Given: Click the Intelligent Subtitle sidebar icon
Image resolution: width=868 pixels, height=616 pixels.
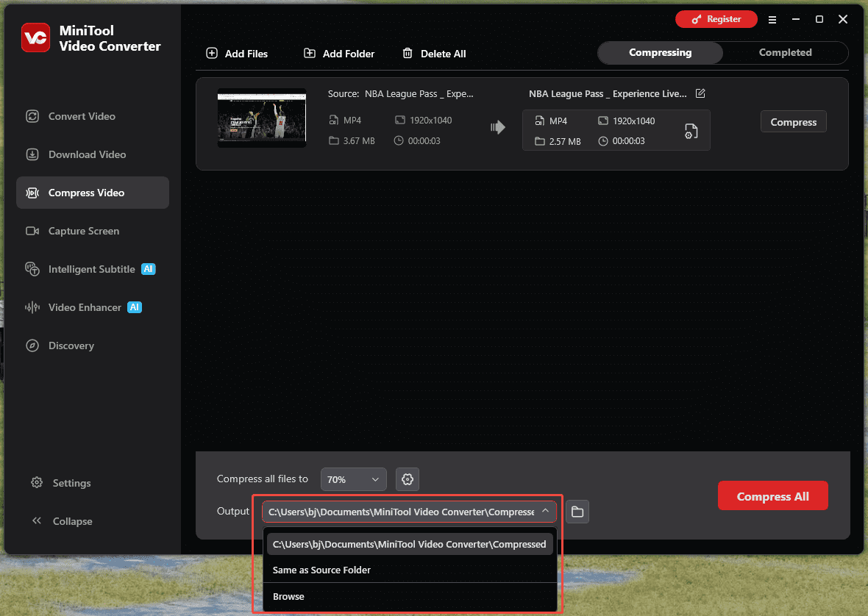Looking at the screenshot, I should [32, 269].
